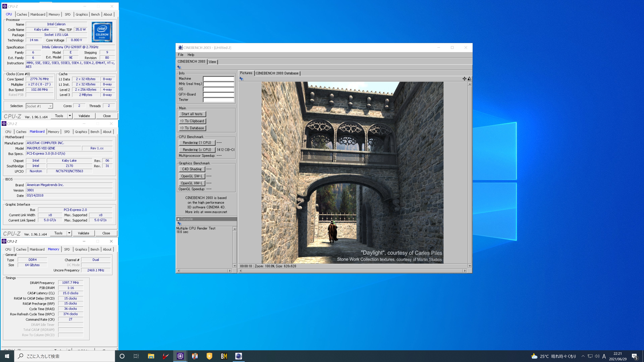This screenshot has width=644, height=362.
Task: Run the C4D Shading test
Action: 192,169
